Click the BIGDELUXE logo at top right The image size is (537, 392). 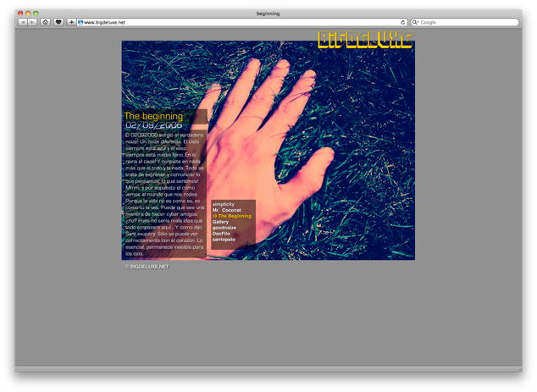click(365, 40)
